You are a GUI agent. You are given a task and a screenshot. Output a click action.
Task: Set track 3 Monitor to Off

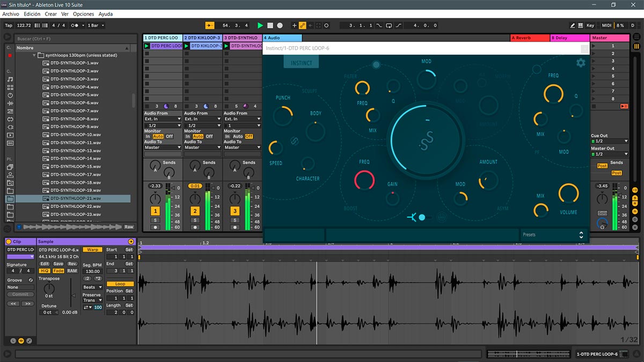248,136
